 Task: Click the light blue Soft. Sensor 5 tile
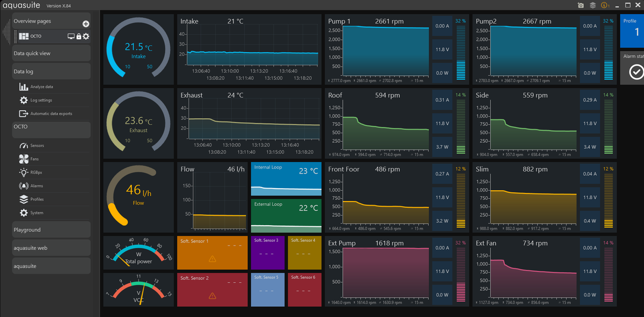tap(267, 290)
